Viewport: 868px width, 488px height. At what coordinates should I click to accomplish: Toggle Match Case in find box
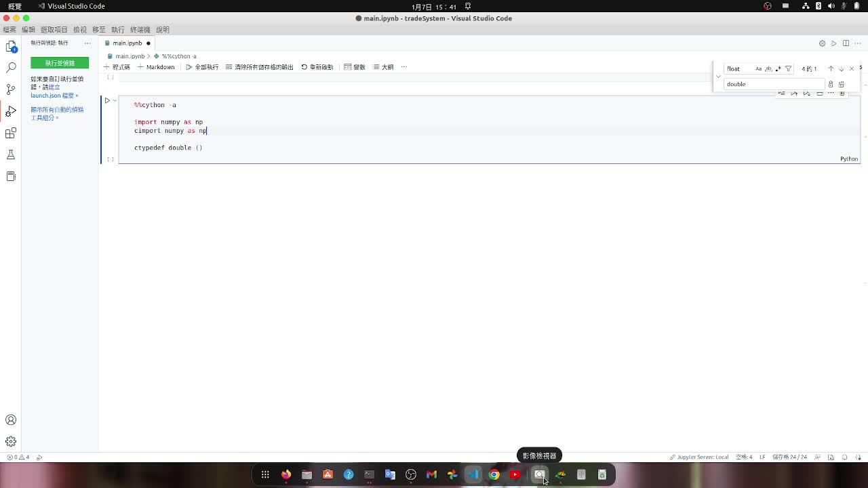click(x=758, y=68)
